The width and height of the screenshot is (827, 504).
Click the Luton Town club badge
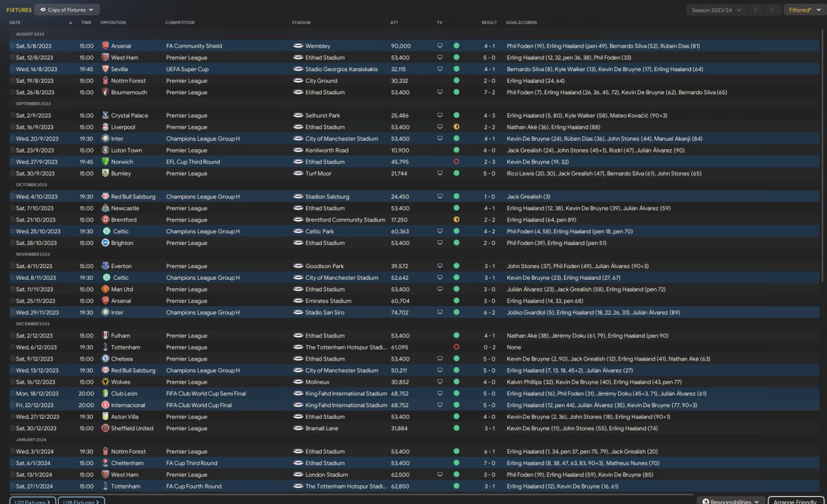click(105, 151)
